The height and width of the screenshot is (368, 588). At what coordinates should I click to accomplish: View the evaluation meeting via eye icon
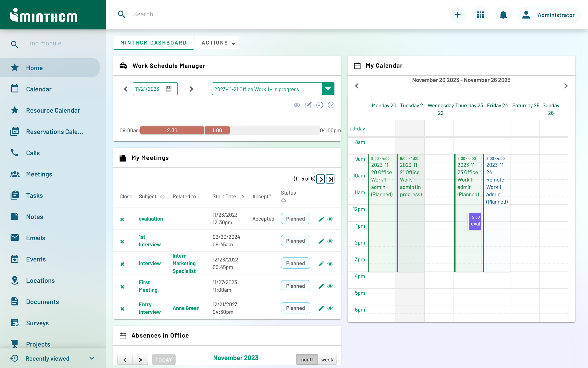click(330, 219)
